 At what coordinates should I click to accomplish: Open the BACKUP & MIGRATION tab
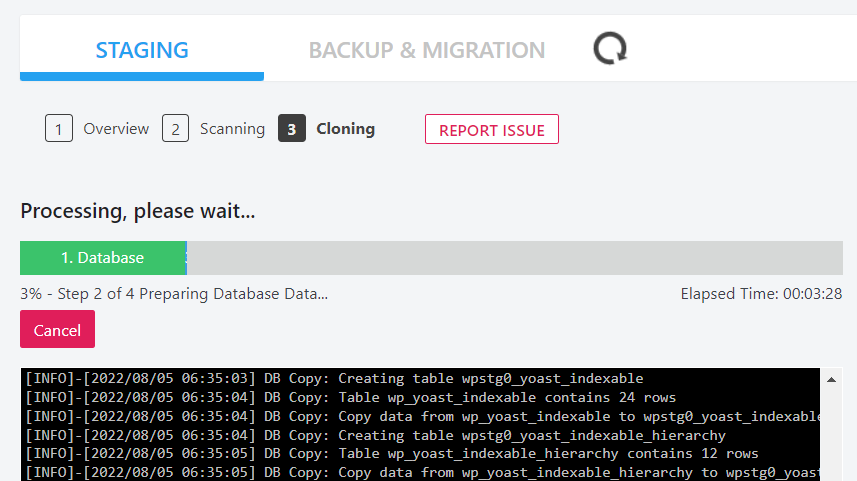427,50
